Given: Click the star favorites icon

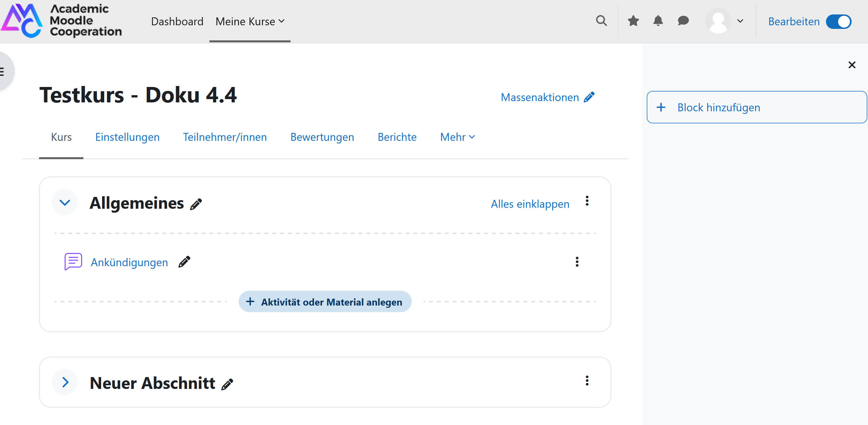Looking at the screenshot, I should tap(634, 21).
